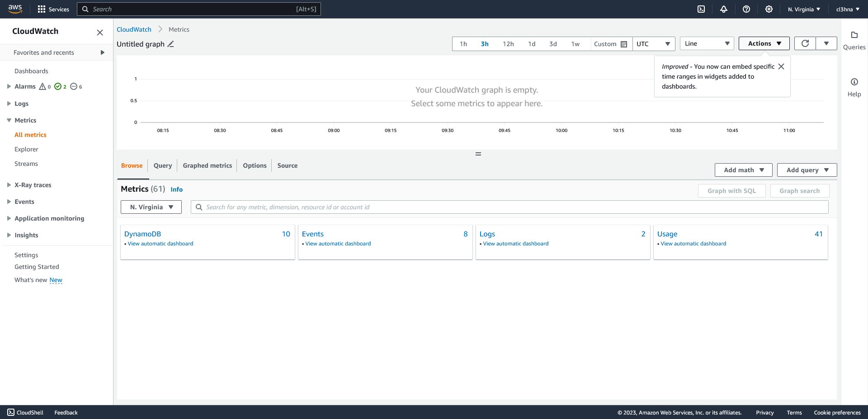Switch to the Options tab
Screen dimensions: 868x419
pos(255,165)
